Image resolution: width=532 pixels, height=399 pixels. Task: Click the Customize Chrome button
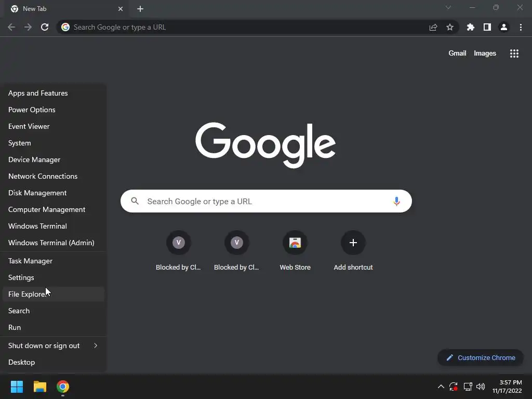481,357
